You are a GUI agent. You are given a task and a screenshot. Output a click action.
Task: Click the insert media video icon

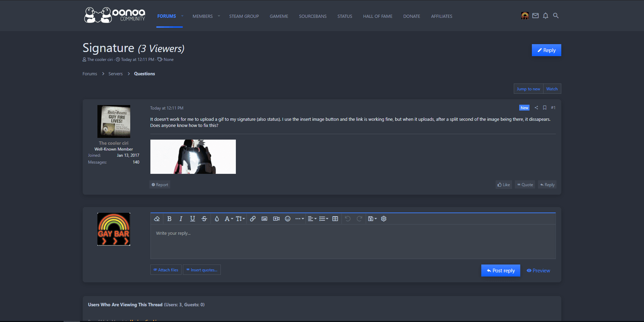(x=276, y=219)
